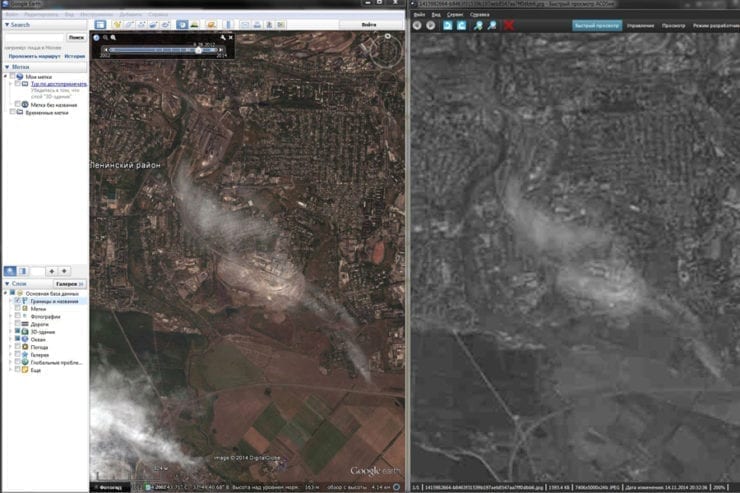The height and width of the screenshot is (493, 740).
Task: Toggle the Океан layer checkbox
Action: [x=17, y=339]
